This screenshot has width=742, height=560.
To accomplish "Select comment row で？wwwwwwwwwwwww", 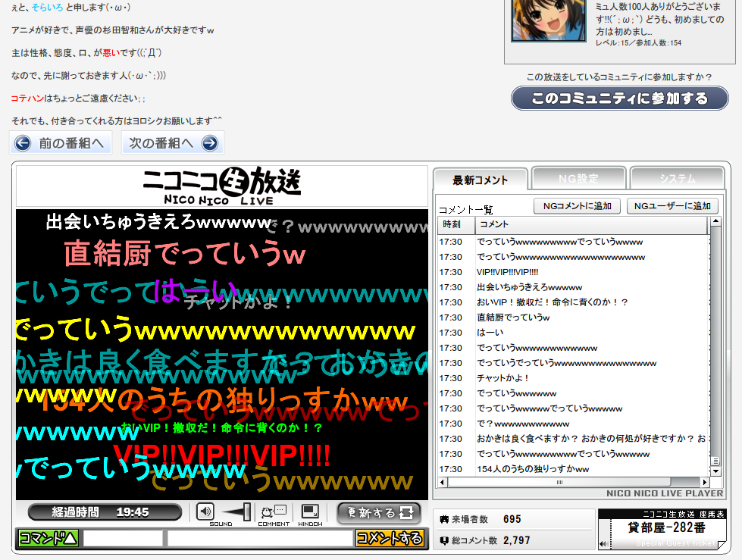I will (574, 424).
